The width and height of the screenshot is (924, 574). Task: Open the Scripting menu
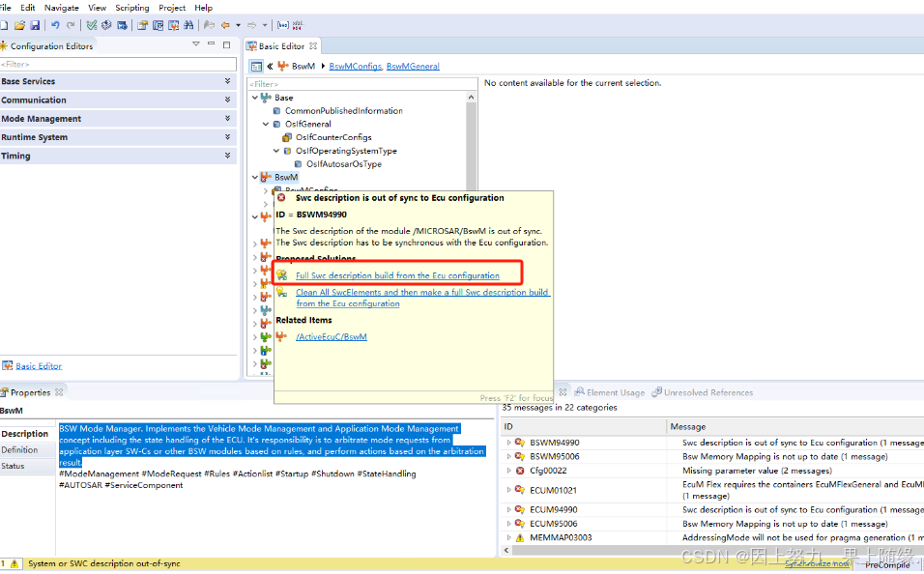(132, 8)
